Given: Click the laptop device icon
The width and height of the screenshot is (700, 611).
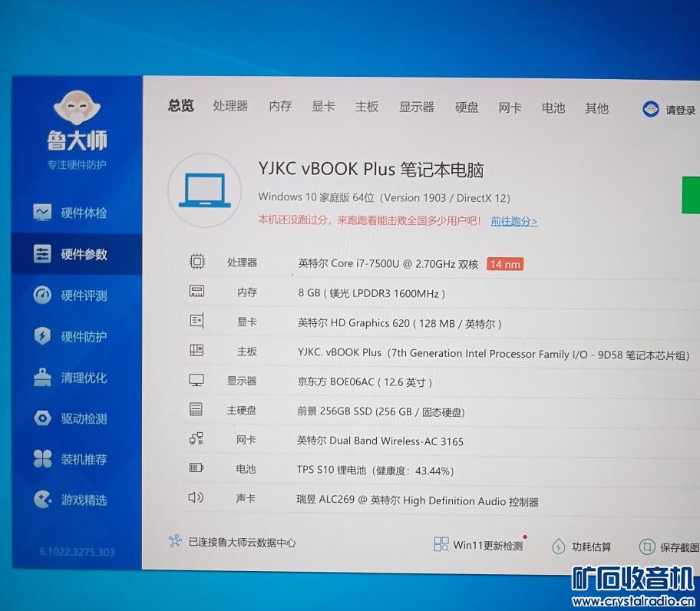Looking at the screenshot, I should [205, 190].
